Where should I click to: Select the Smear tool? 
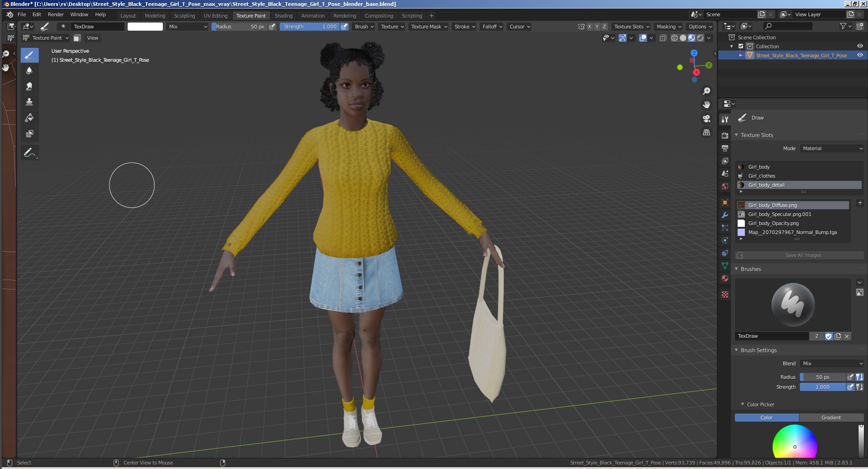click(x=29, y=86)
